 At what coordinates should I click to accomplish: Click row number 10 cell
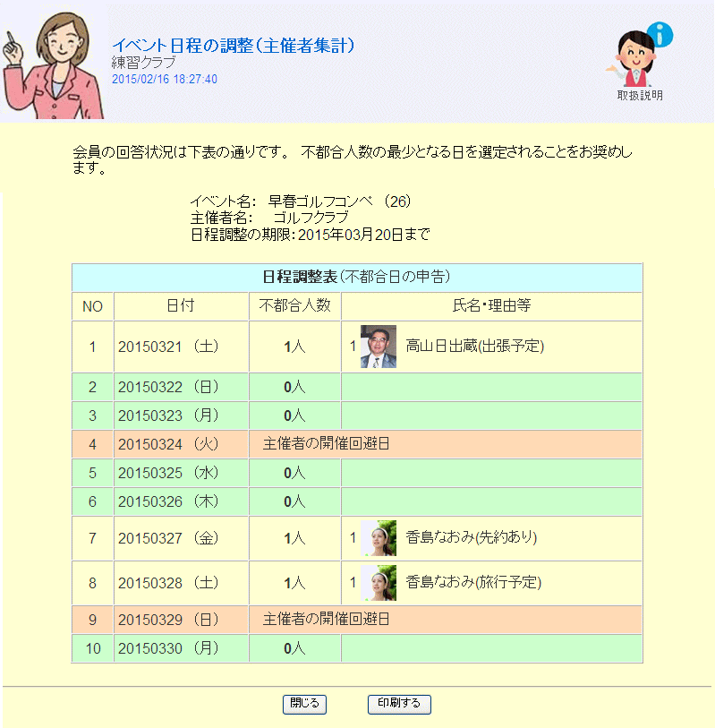(93, 648)
